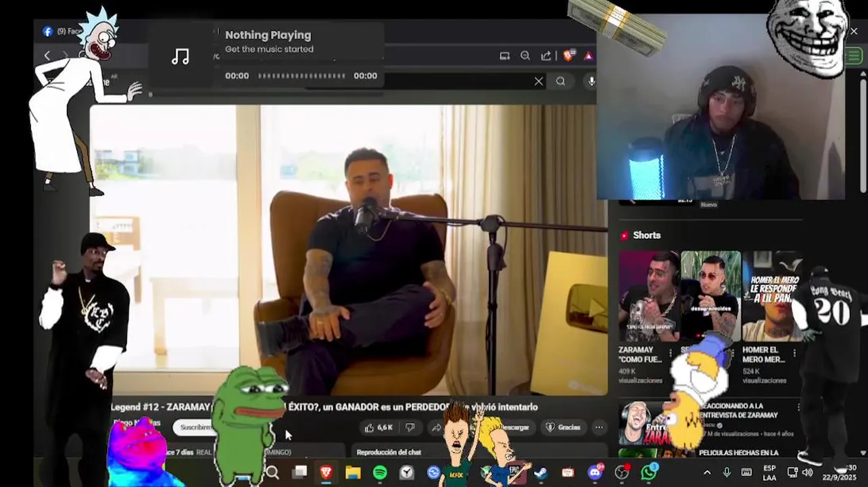Image resolution: width=868 pixels, height=487 pixels.
Task: Click the blue sync app taskbar icon
Action: point(434,472)
